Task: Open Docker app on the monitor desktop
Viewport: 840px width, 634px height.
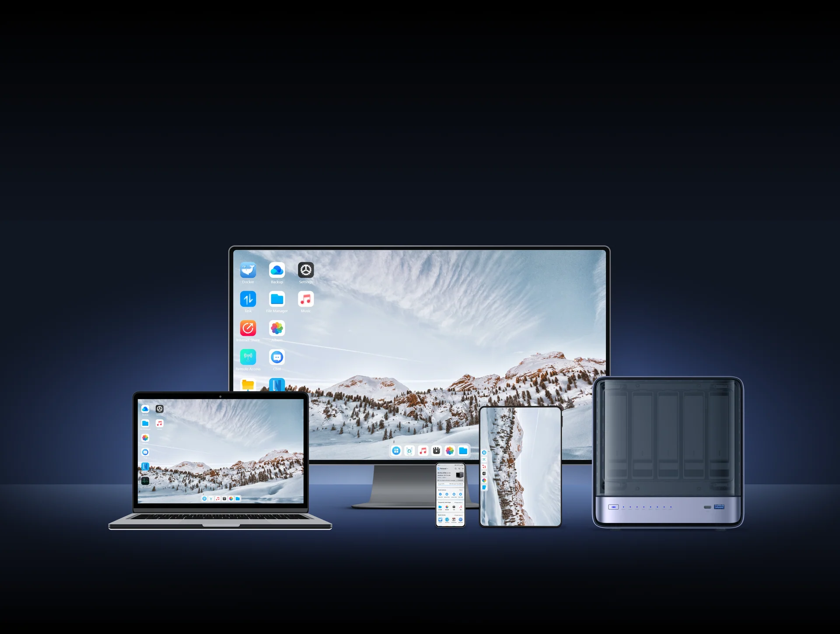Action: (248, 270)
